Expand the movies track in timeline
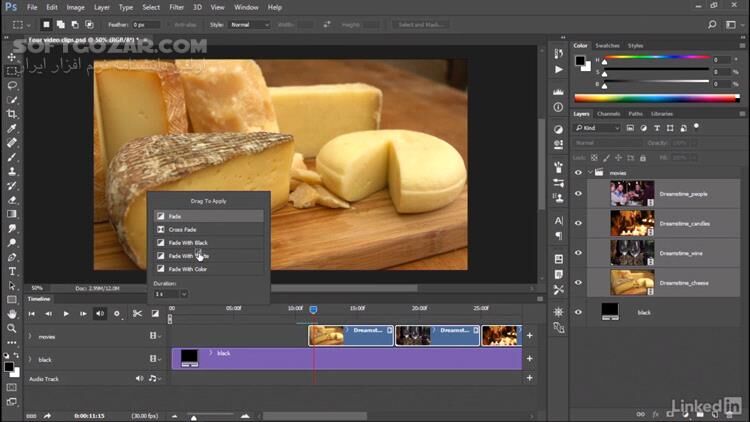The height and width of the screenshot is (422, 750). (x=30, y=336)
